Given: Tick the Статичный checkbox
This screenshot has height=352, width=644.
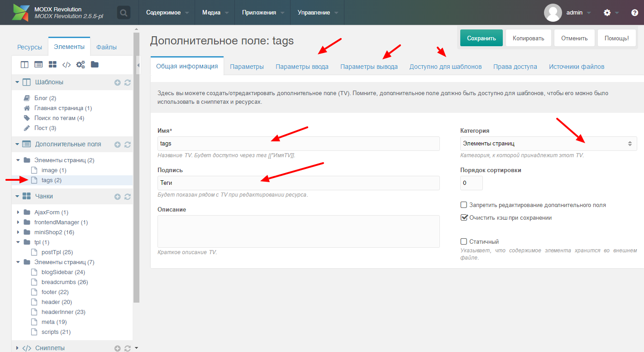Looking at the screenshot, I should click(x=463, y=241).
